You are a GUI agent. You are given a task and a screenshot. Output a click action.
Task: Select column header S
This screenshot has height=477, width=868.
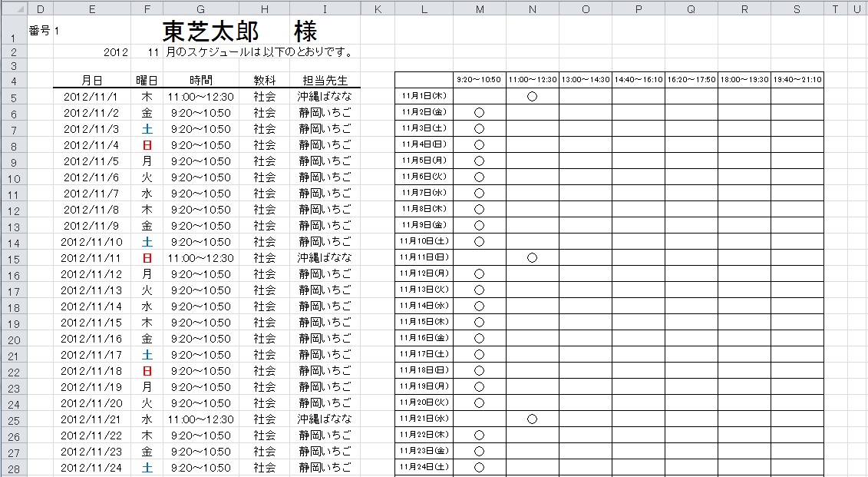(797, 8)
